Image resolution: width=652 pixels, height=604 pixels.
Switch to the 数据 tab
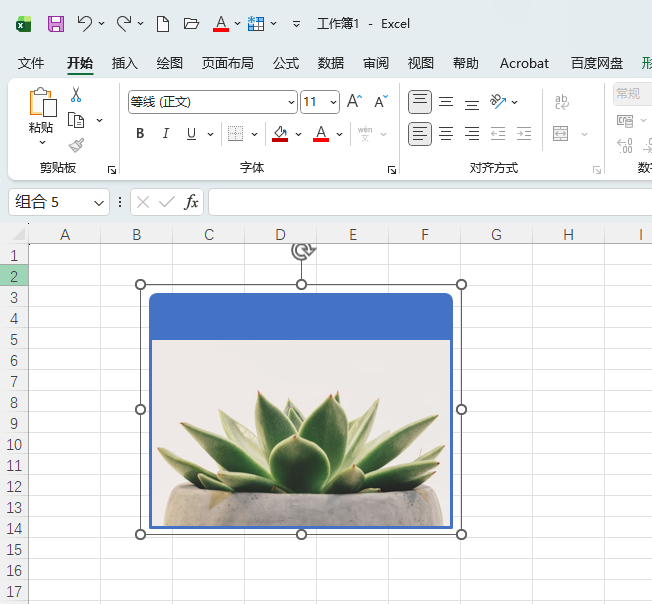[x=331, y=63]
